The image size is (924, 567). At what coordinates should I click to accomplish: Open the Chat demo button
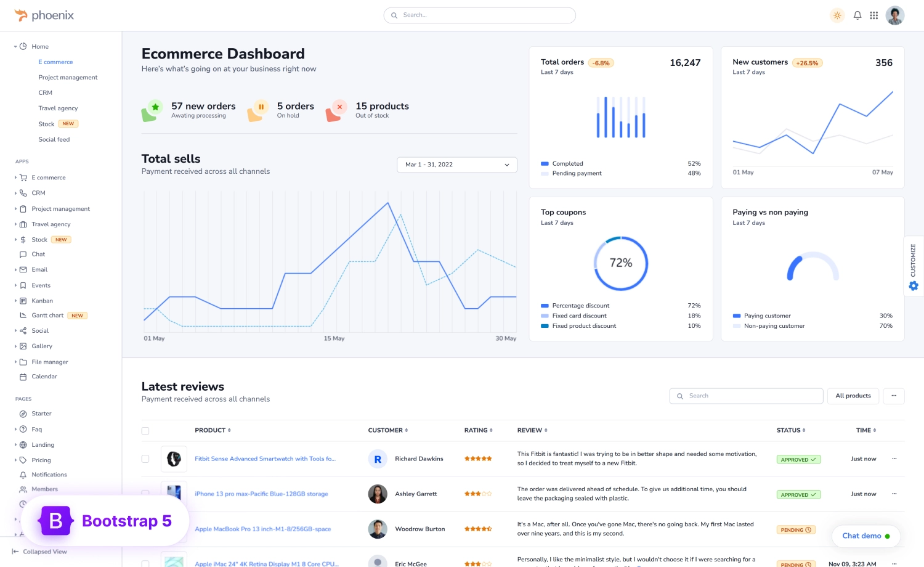(x=866, y=536)
